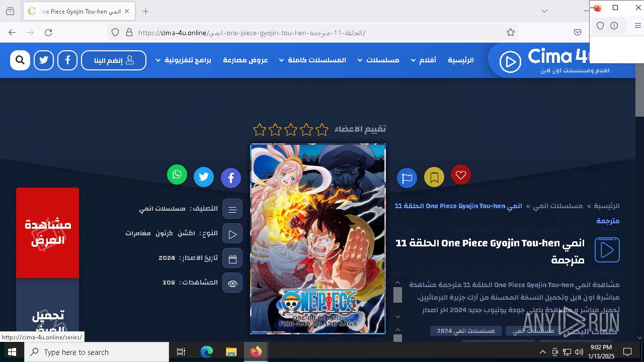Viewport: 644px width, 362px height.
Task: Share via the blue Twitter circle icon
Action: click(x=204, y=177)
